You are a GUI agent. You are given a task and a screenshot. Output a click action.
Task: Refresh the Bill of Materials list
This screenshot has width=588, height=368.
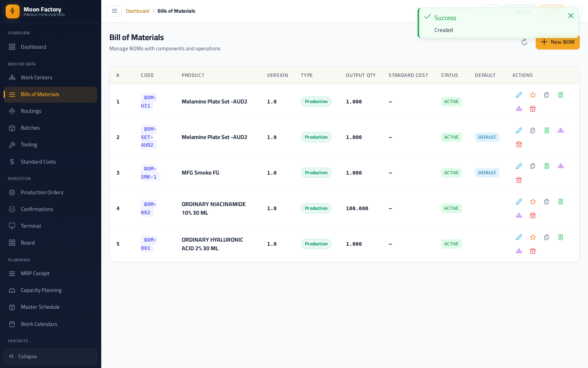coord(524,42)
